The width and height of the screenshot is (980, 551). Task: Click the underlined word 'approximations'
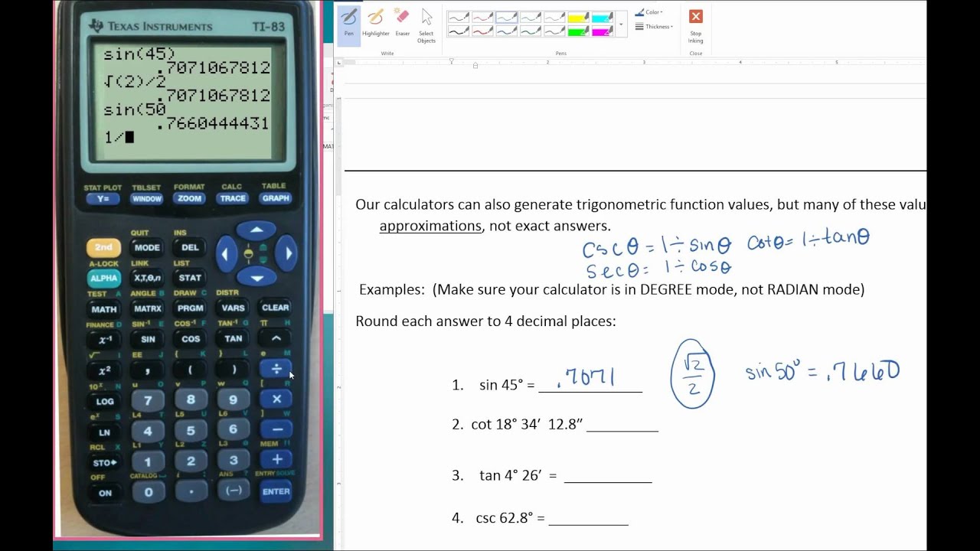coord(430,227)
